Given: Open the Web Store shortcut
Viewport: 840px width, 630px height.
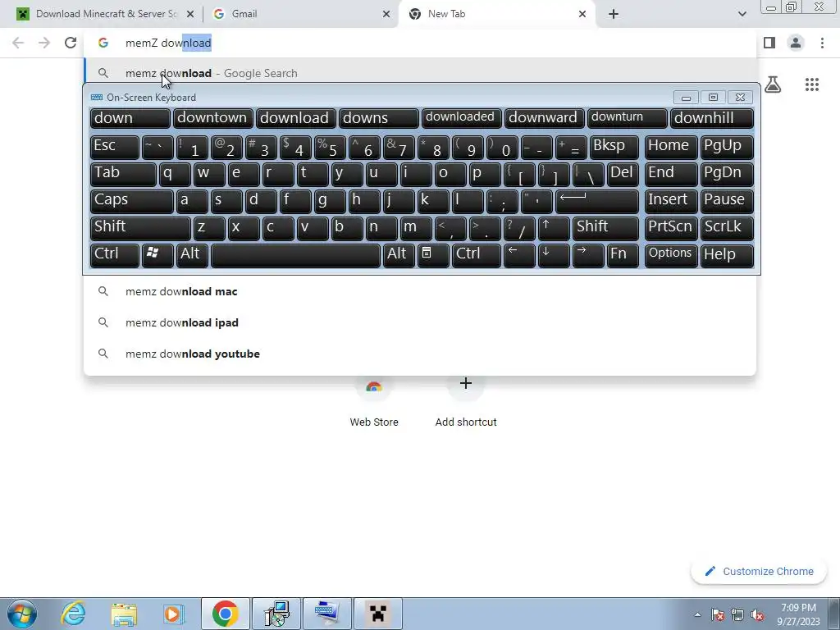Looking at the screenshot, I should pos(374,399).
